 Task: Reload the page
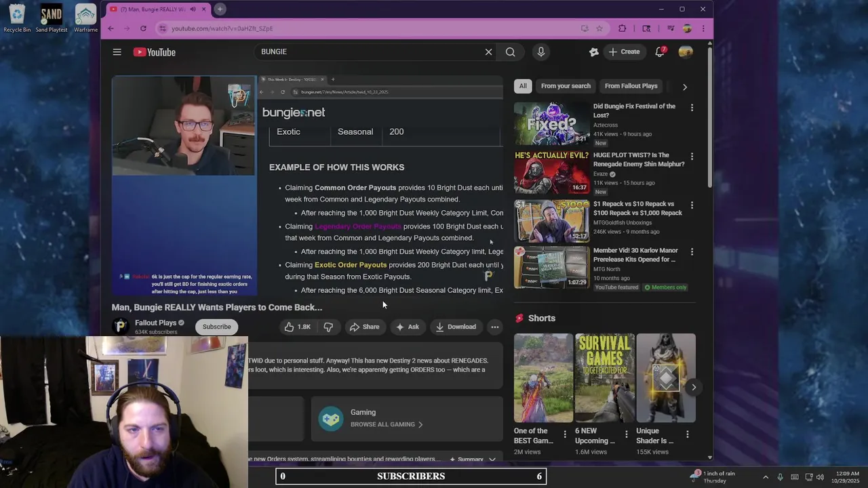coord(143,28)
